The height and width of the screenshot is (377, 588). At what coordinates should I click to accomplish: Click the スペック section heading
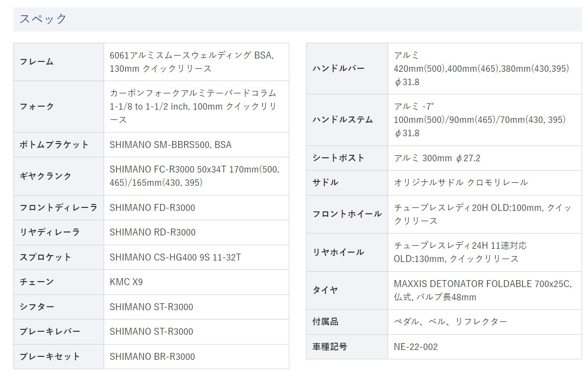tap(43, 19)
